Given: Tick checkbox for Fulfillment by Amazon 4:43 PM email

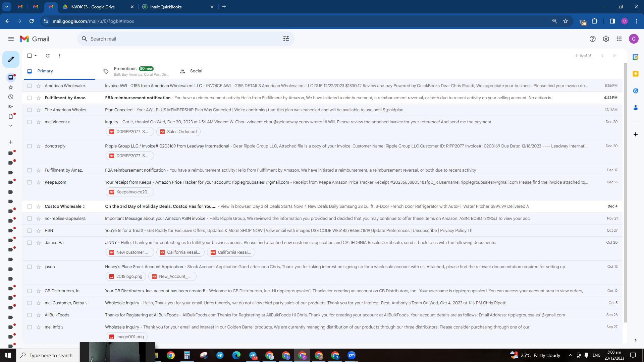Looking at the screenshot, I should [30, 98].
